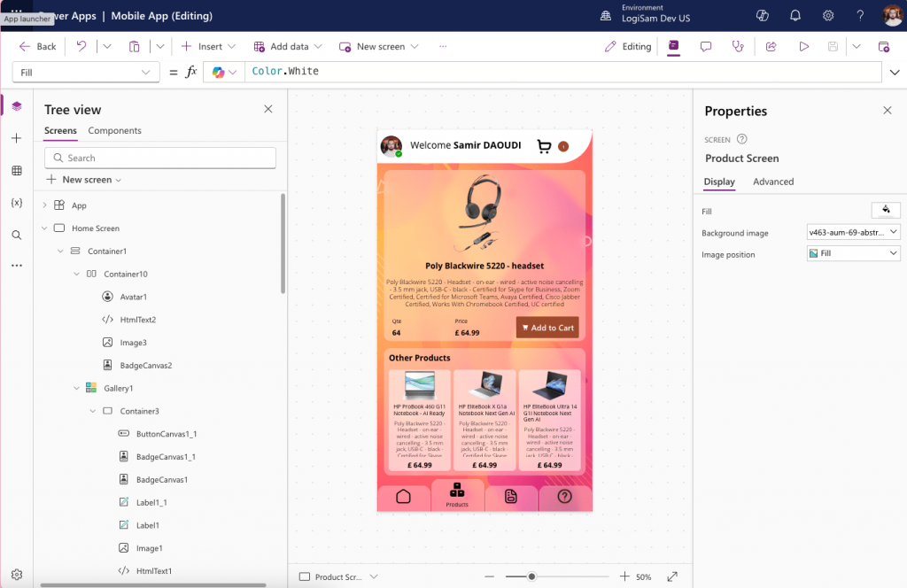Open the settings gear at sidebar bottom
Screen dimensions: 907x588
(17, 574)
